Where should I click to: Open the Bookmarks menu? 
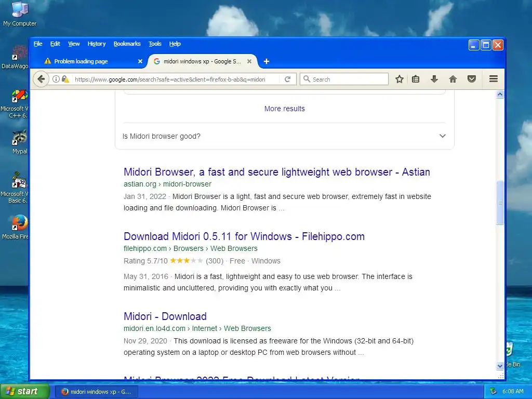click(x=127, y=44)
